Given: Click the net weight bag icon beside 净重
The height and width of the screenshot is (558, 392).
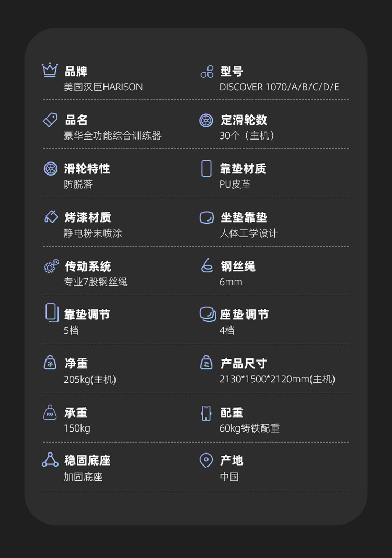Looking at the screenshot, I should (50, 363).
